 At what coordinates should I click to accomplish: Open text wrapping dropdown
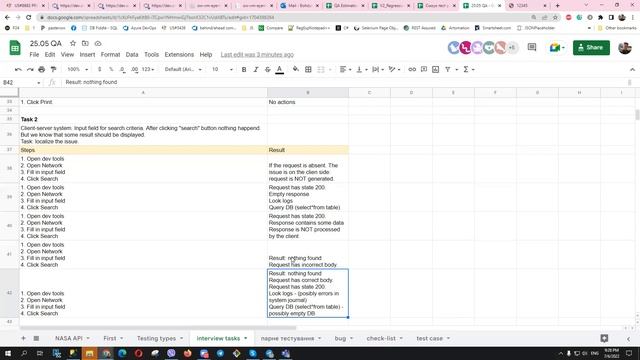[x=378, y=69]
